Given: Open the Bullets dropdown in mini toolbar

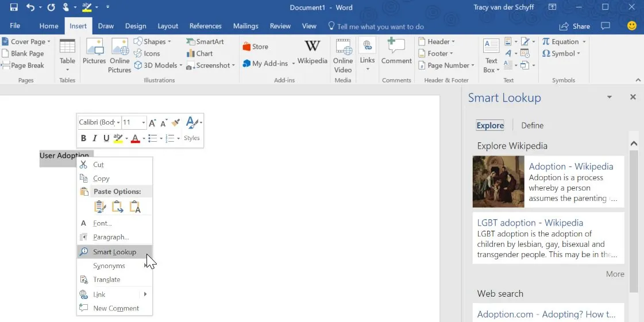Looking at the screenshot, I should pyautogui.click(x=161, y=139).
